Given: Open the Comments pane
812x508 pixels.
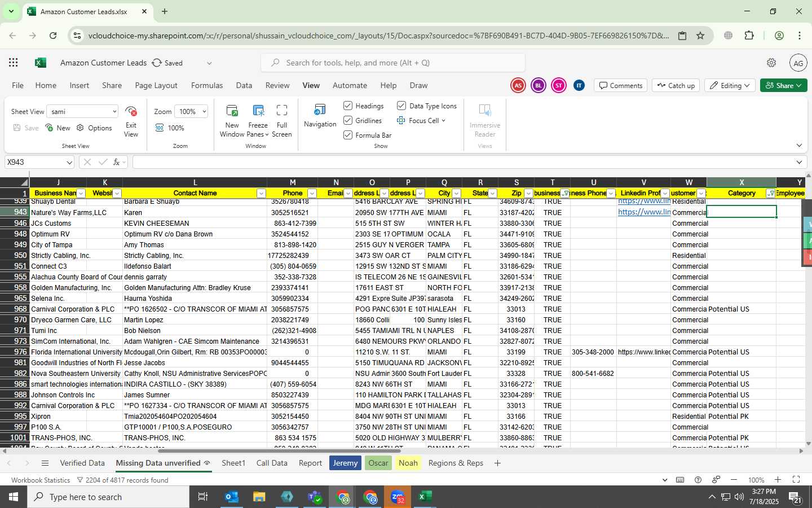Looking at the screenshot, I should (x=620, y=85).
